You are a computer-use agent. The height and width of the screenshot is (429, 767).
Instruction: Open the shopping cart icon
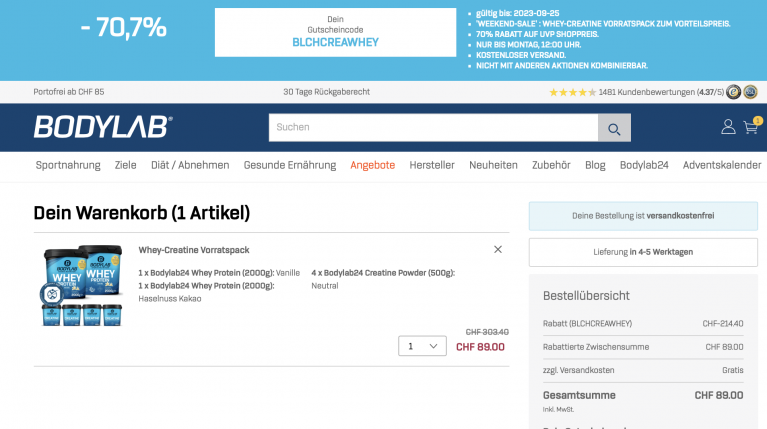coord(751,127)
